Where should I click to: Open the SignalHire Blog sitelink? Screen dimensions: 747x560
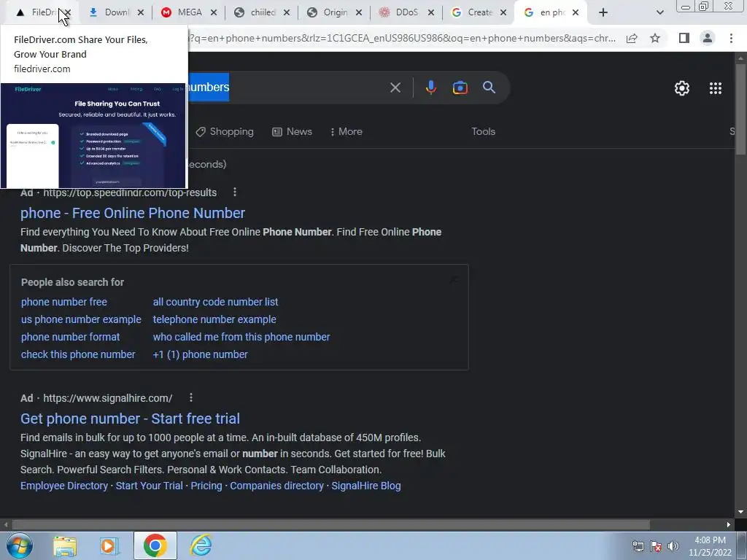tap(366, 486)
